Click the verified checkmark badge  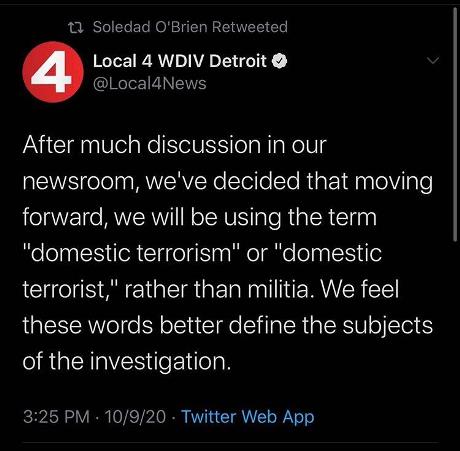pyautogui.click(x=279, y=61)
